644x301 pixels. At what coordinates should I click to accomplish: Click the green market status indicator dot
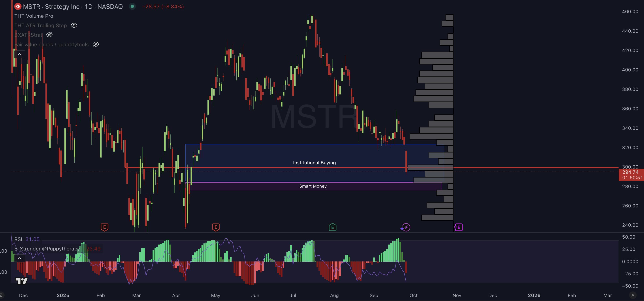click(132, 7)
